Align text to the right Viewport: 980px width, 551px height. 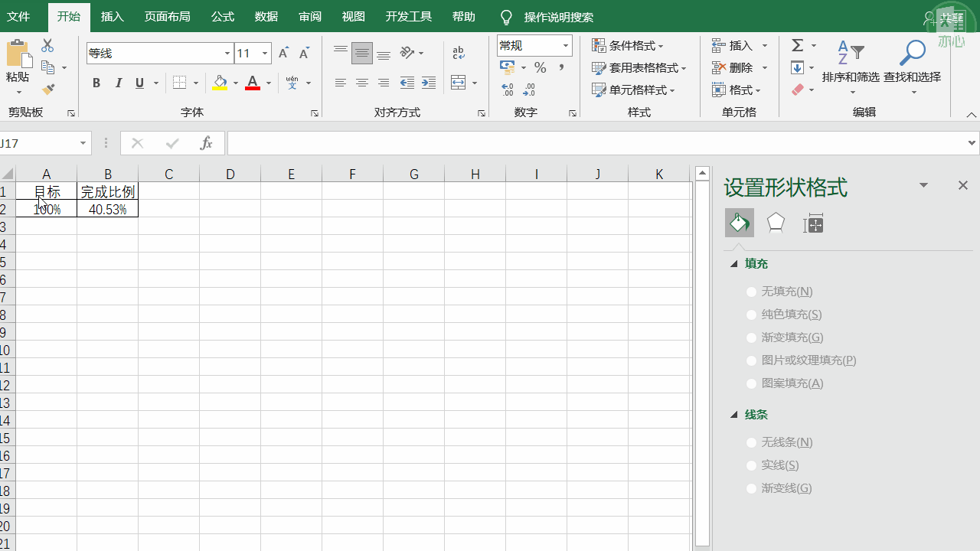click(384, 83)
